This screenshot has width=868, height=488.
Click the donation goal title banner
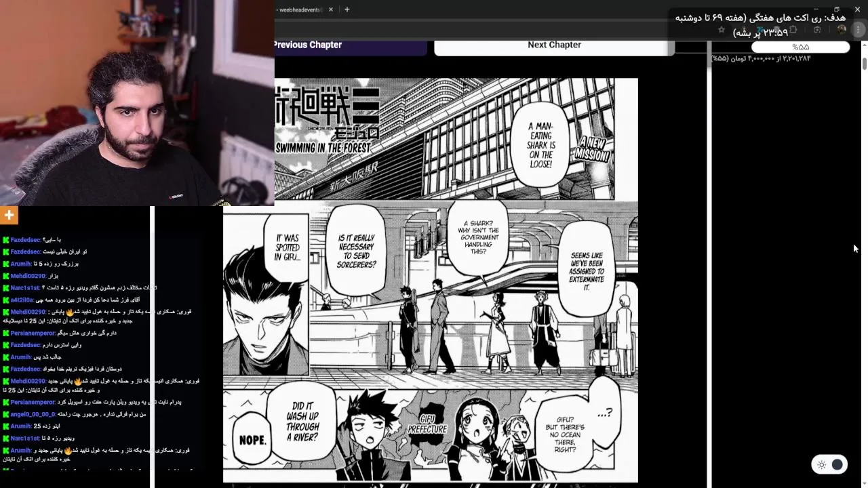759,24
